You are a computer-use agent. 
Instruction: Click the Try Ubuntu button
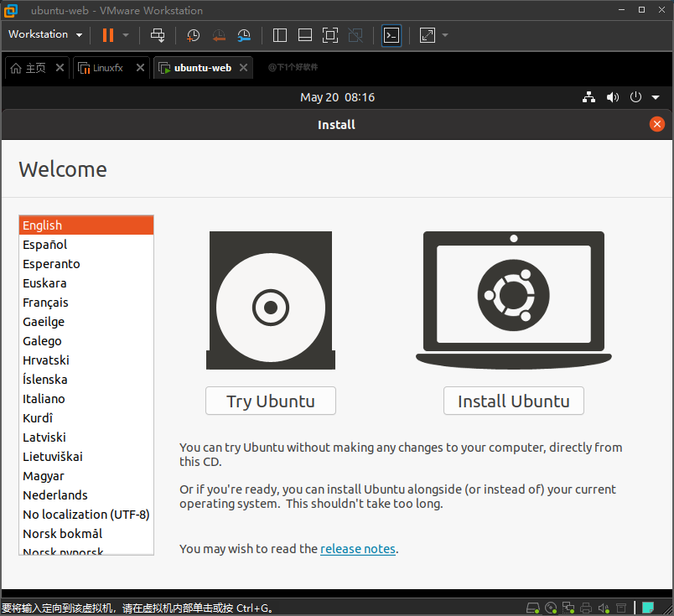[271, 401]
